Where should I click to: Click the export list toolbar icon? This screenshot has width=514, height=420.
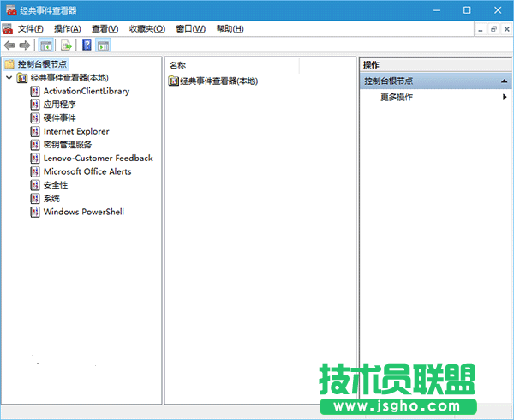tap(65, 45)
